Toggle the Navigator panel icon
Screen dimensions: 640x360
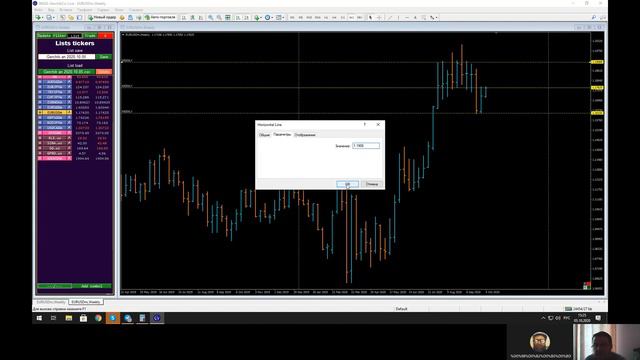coord(79,18)
